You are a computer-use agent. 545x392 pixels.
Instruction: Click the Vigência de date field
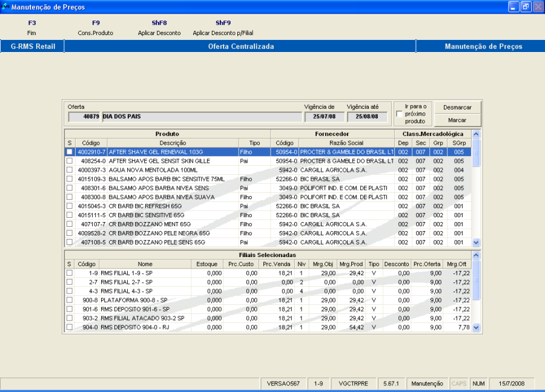pos(324,116)
